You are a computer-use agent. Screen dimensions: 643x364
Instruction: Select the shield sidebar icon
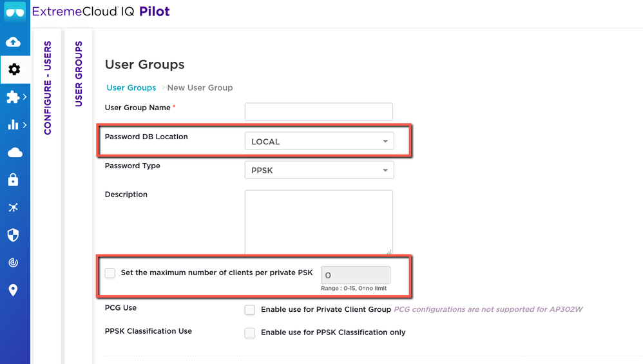pyautogui.click(x=13, y=235)
